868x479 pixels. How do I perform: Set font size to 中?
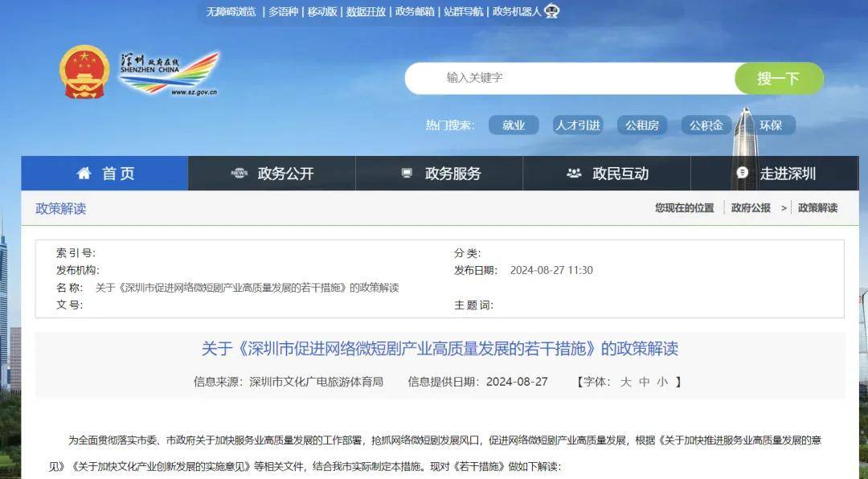pyautogui.click(x=645, y=382)
